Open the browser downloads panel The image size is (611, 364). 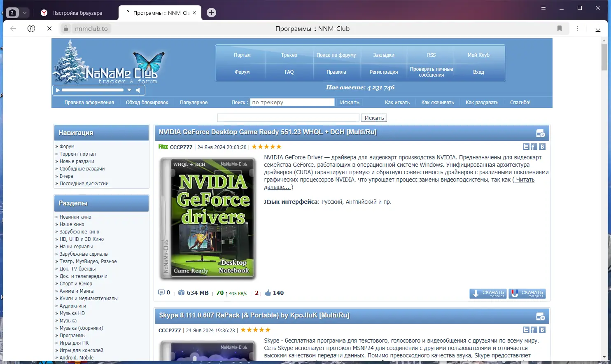(598, 28)
